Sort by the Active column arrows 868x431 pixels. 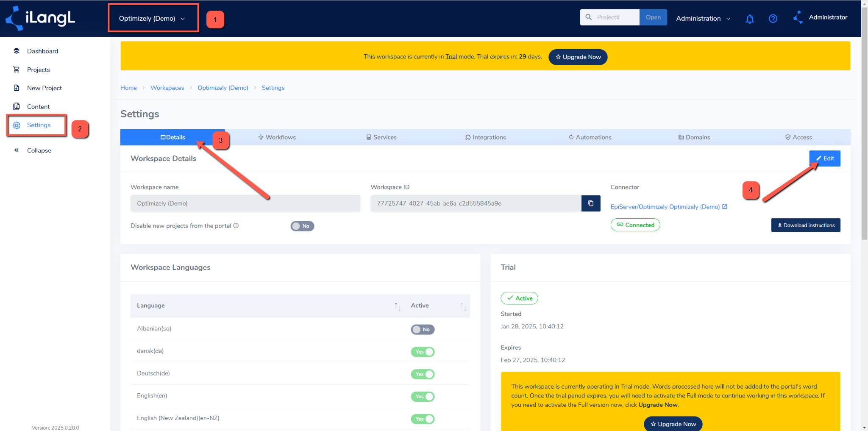click(x=463, y=306)
